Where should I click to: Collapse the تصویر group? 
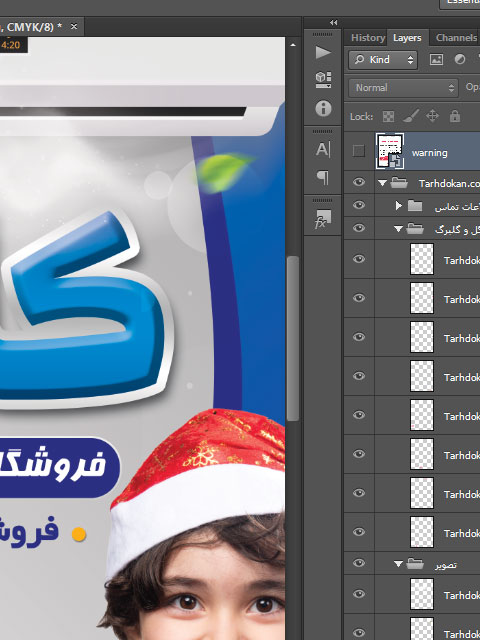(x=398, y=564)
